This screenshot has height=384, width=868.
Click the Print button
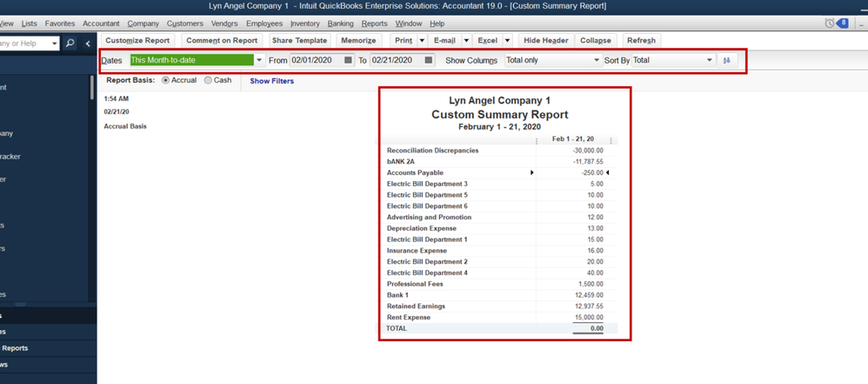[404, 40]
